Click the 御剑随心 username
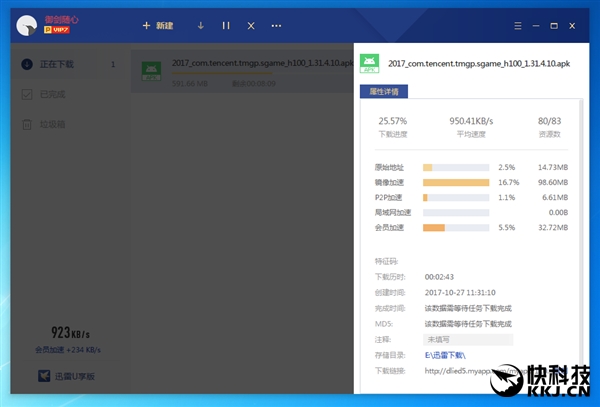Screen dimensions: 600x407 click(x=61, y=19)
